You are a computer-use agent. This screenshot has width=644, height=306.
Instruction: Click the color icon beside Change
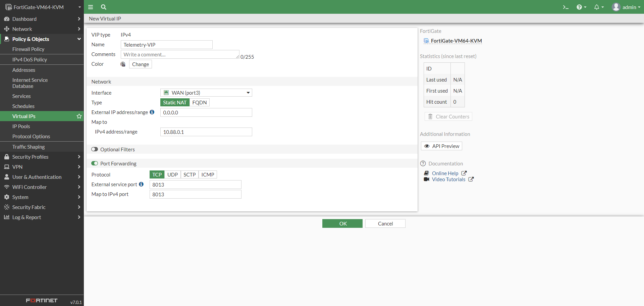[x=123, y=64]
